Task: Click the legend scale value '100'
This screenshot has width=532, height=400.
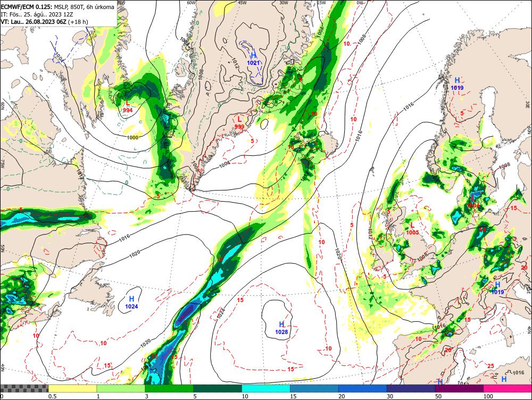Action: click(x=488, y=396)
